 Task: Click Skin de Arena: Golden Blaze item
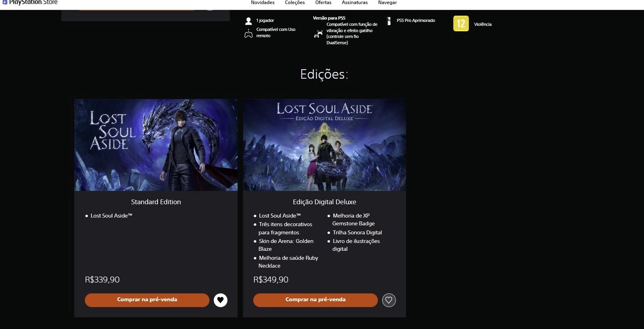(x=286, y=245)
